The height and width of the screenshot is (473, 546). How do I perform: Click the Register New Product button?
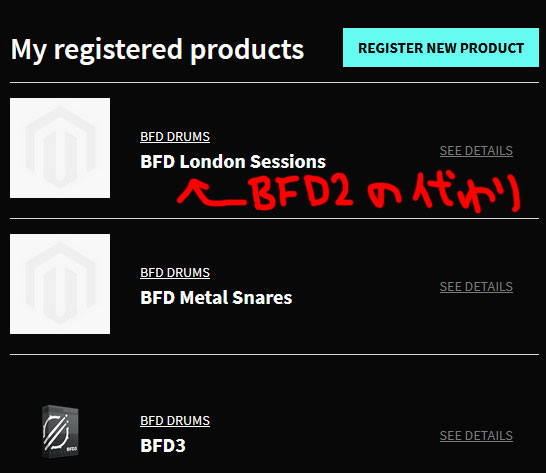[441, 47]
